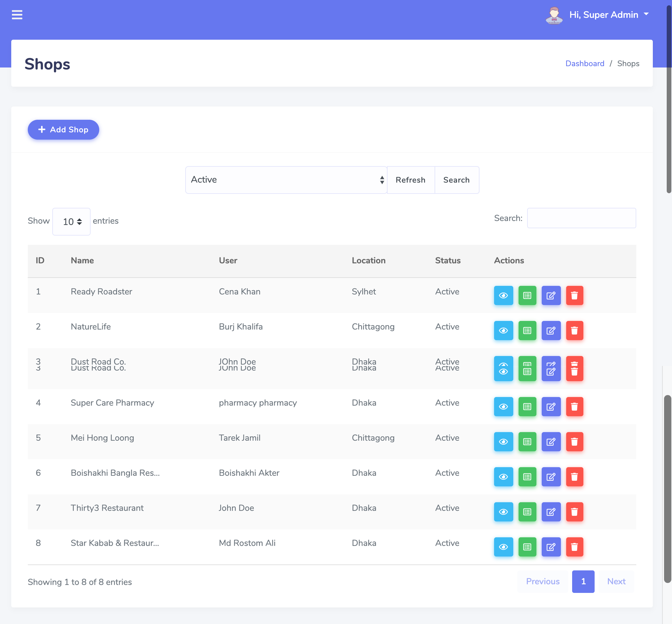
Task: Open list icon for Boishakhi Bangla Res...
Action: (x=527, y=477)
